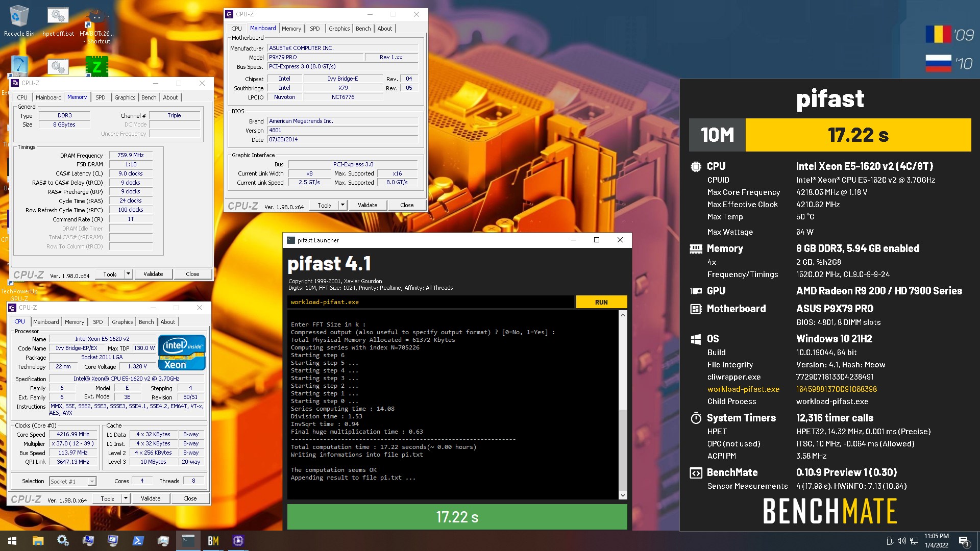This screenshot has height=551, width=980.
Task: Click the pifast console scrollbar up arrow
Action: [623, 315]
